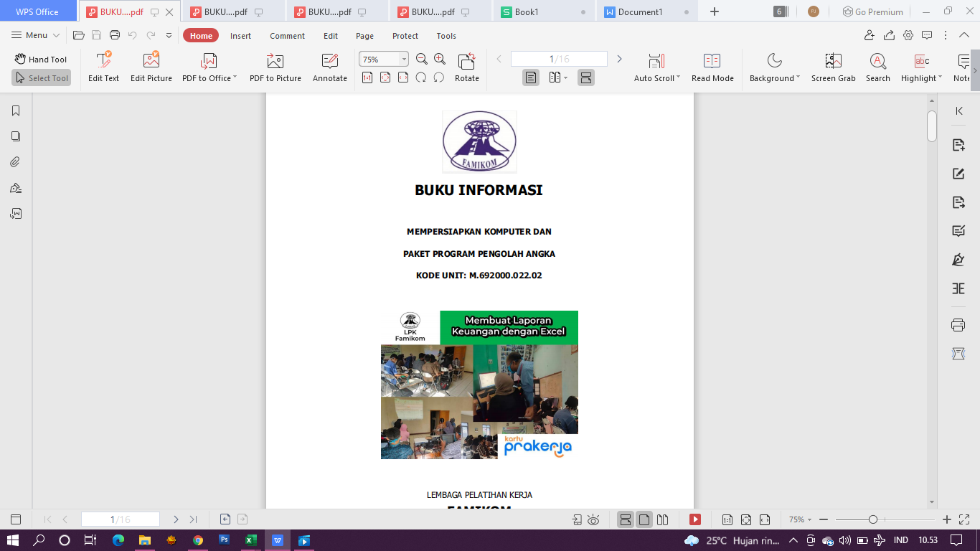Expand quick access toolbar customize arrow
This screenshot has height=551, width=980.
coord(169,35)
